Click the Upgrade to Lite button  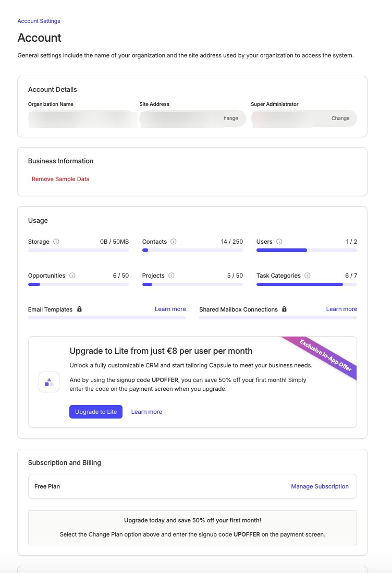95,412
